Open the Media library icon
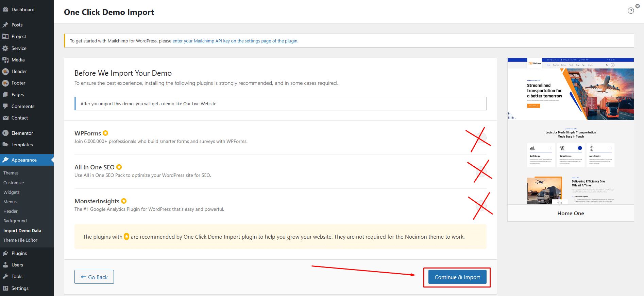The width and height of the screenshot is (644, 296). coord(5,60)
